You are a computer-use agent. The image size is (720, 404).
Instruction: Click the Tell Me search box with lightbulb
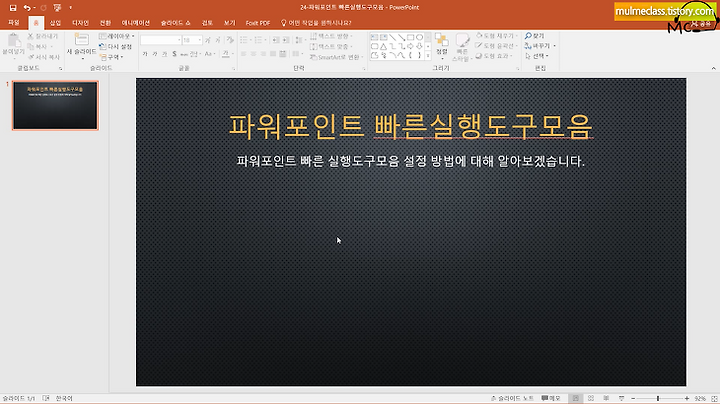tap(316, 22)
